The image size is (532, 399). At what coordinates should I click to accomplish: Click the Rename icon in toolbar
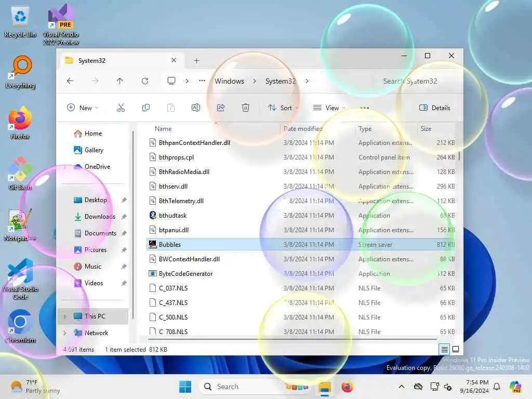tap(196, 108)
